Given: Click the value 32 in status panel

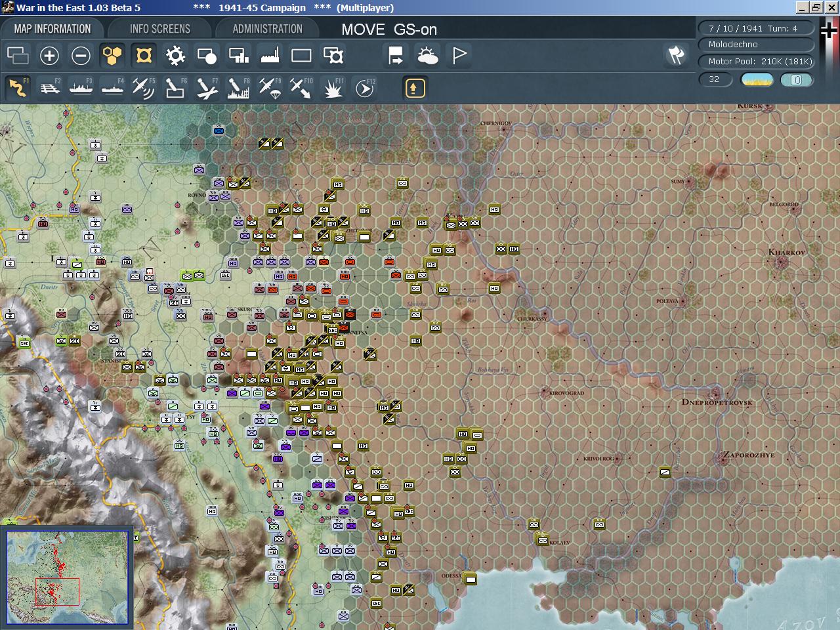Looking at the screenshot, I should (715, 79).
